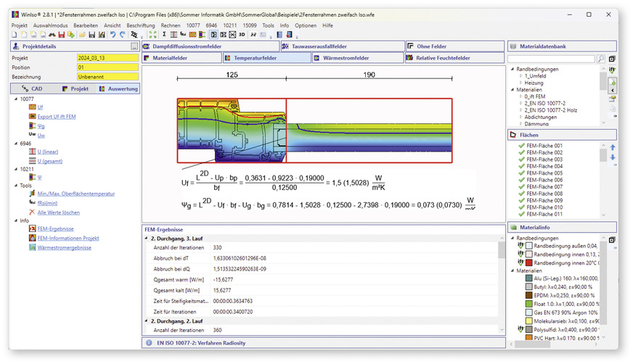Toggle the checkmark of FEM-Fläche 002
633x364 pixels.
522,152
